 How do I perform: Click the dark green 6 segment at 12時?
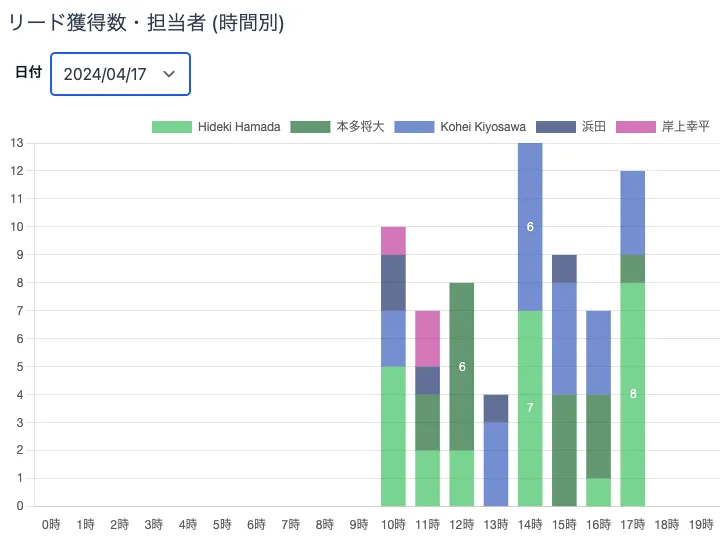462,366
